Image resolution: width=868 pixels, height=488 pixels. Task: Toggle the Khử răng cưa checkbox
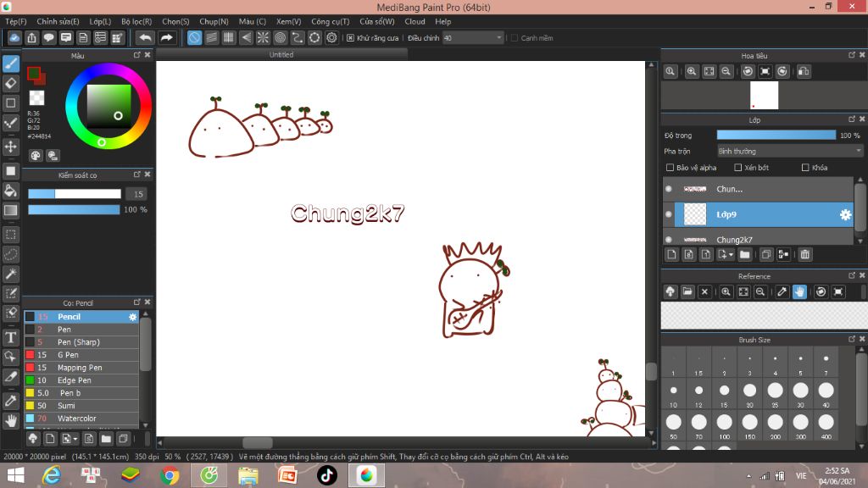(x=350, y=38)
